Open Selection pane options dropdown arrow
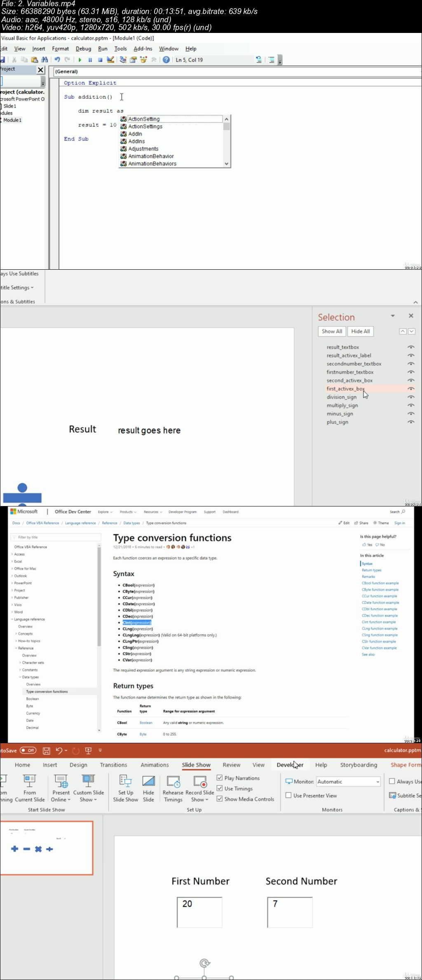This screenshot has height=980, width=422. click(393, 316)
